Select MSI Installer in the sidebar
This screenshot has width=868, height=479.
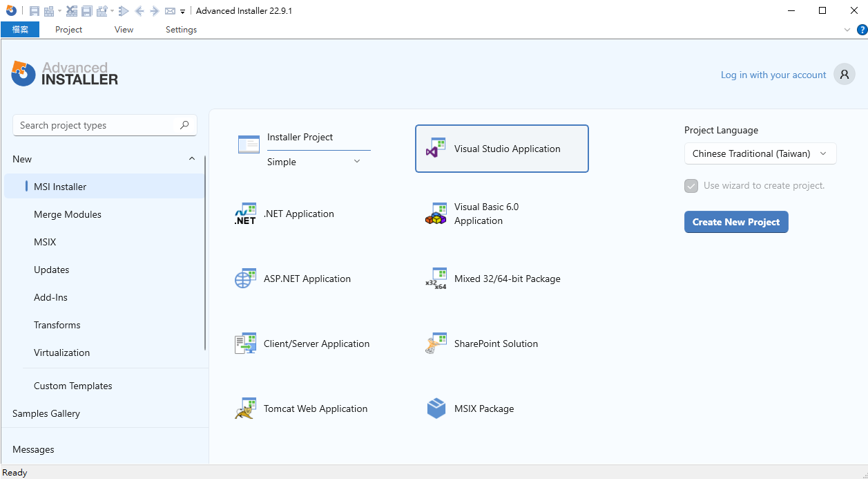[104, 187]
